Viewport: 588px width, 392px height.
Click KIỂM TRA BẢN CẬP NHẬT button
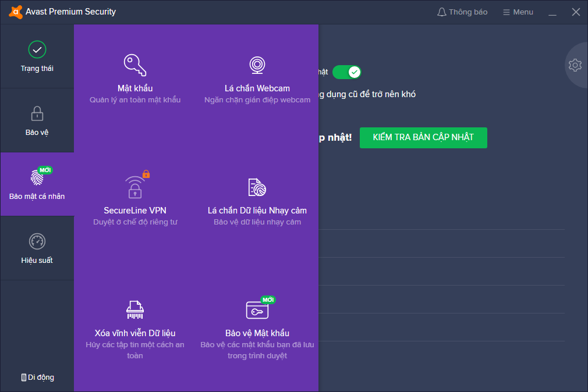[x=423, y=137]
